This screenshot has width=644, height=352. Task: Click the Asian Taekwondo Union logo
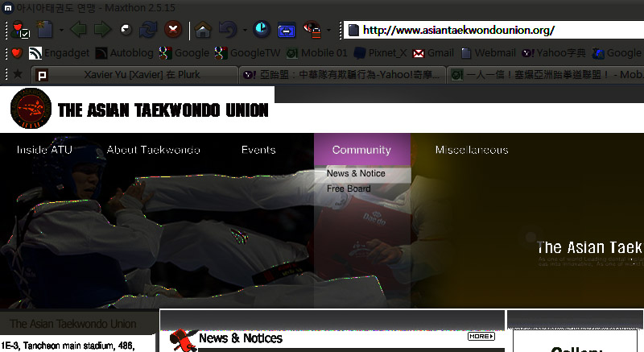click(31, 109)
